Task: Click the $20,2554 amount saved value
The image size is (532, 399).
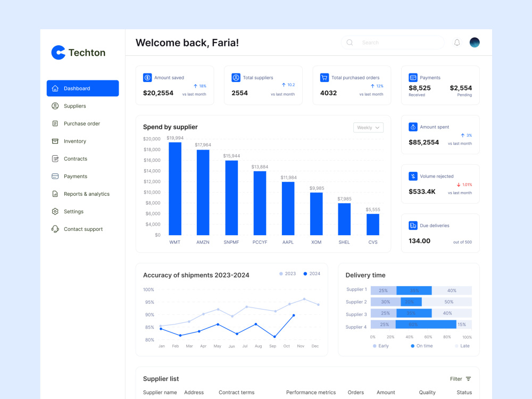Action: [158, 93]
